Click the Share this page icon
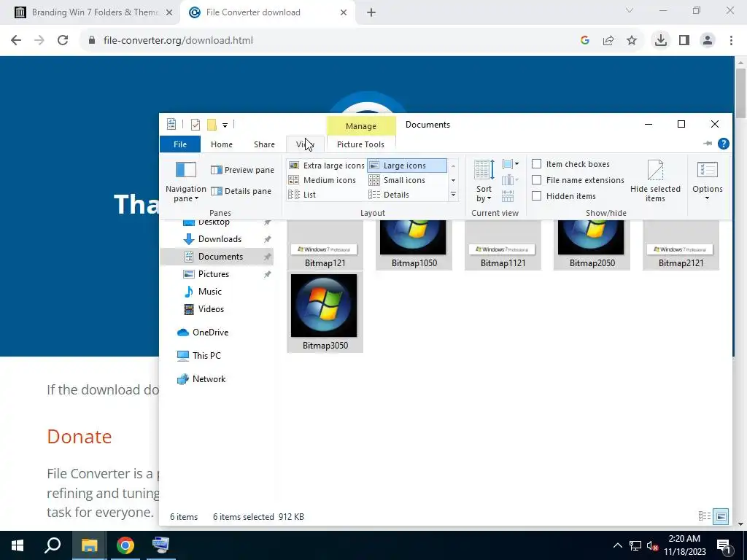Image resolution: width=747 pixels, height=560 pixels. point(608,41)
